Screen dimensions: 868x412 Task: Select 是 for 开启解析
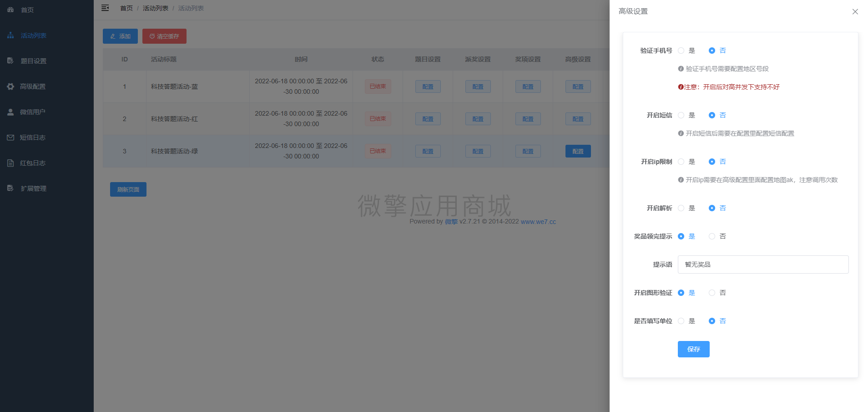pos(681,208)
